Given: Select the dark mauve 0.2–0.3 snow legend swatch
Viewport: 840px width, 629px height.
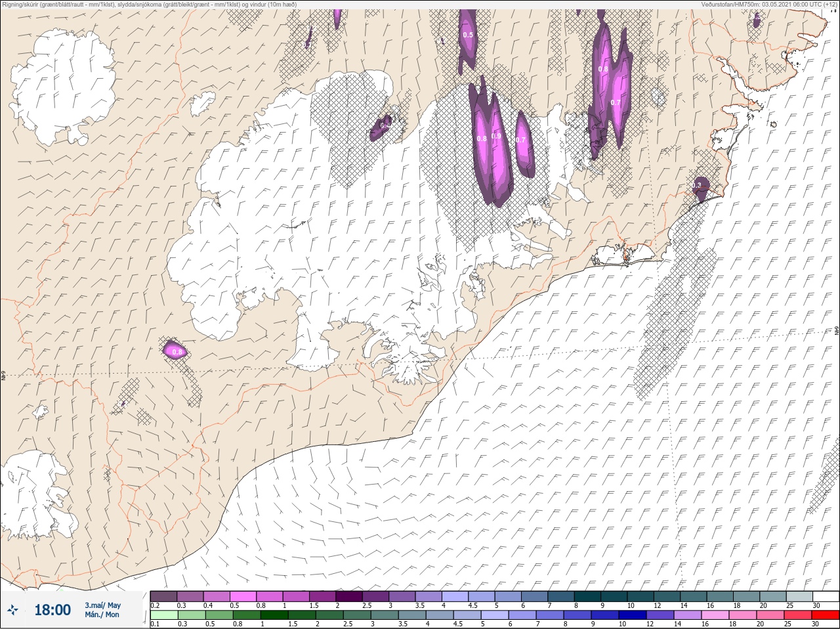Looking at the screenshot, I should (163, 596).
